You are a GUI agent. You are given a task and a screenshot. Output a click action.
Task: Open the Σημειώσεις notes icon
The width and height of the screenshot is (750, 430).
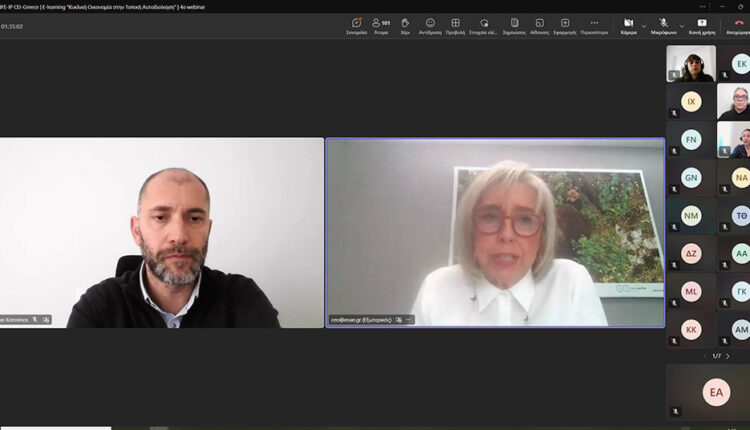pos(514,23)
